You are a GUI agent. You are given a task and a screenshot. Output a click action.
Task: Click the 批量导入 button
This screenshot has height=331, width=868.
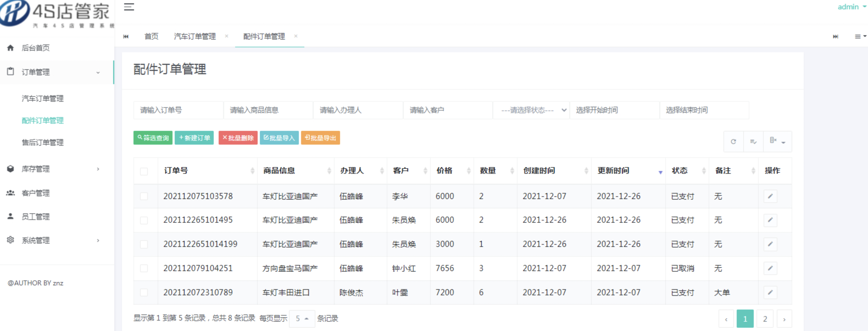279,138
